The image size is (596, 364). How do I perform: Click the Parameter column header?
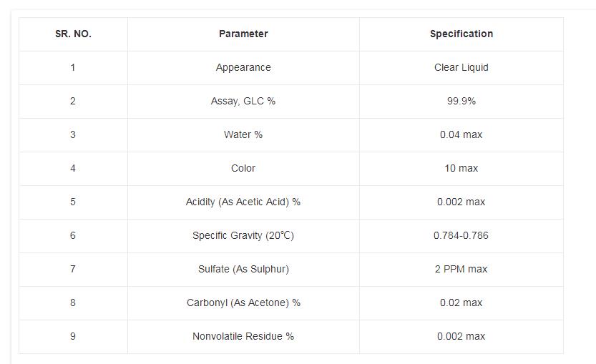[243, 34]
